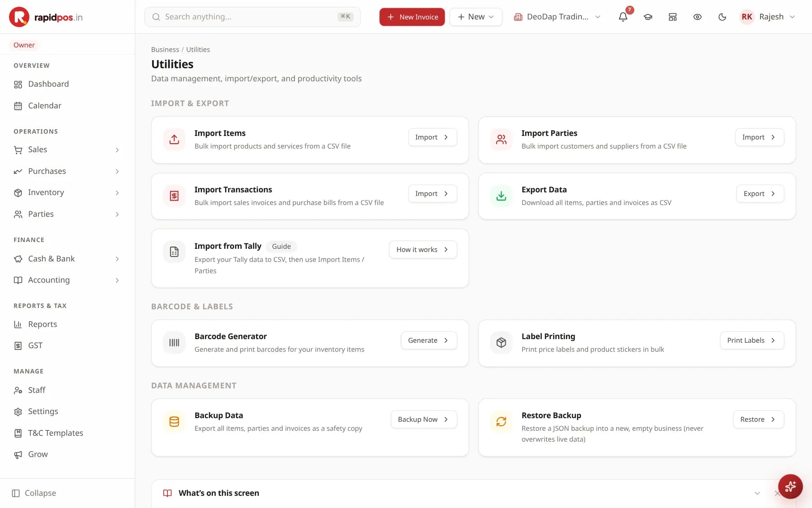
Task: Click the graduation cap tutorials icon
Action: [x=648, y=17]
